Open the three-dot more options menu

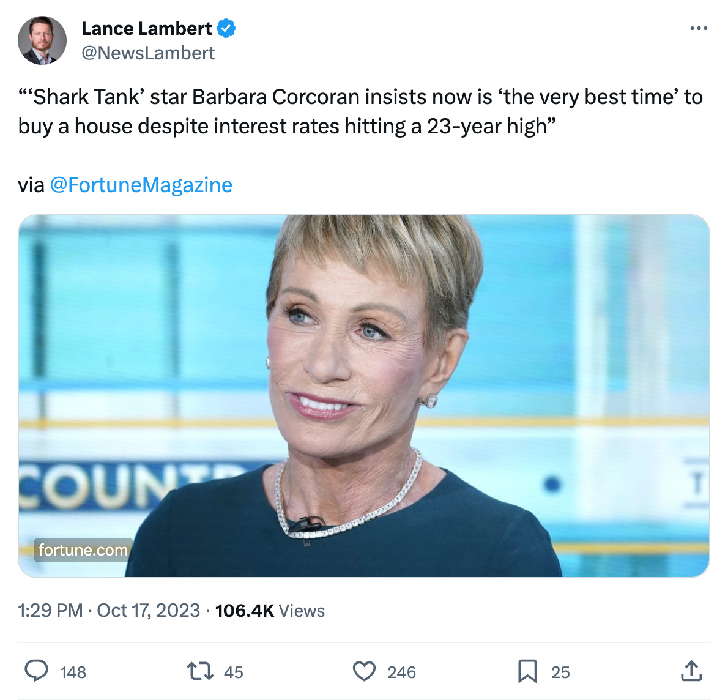699,28
